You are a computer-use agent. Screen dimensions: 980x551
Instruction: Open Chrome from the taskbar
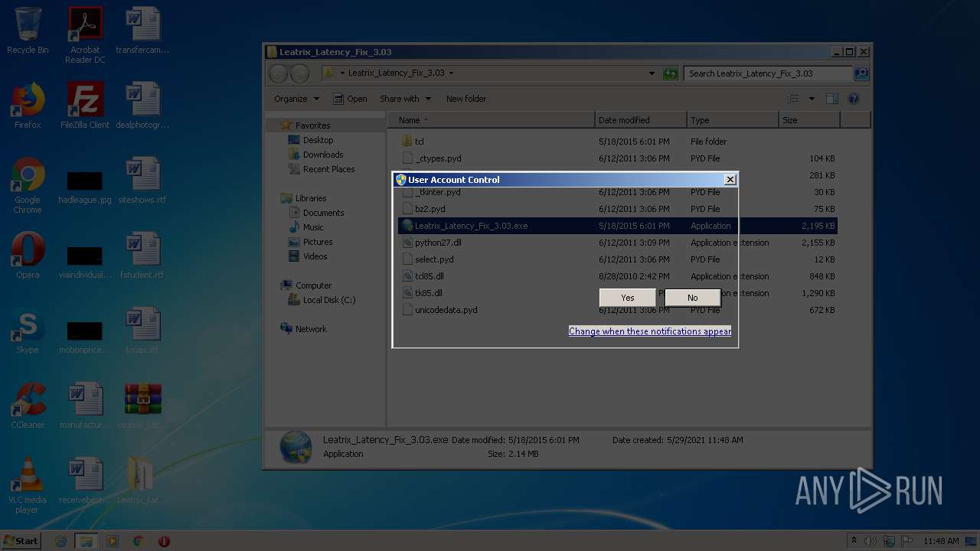click(138, 541)
